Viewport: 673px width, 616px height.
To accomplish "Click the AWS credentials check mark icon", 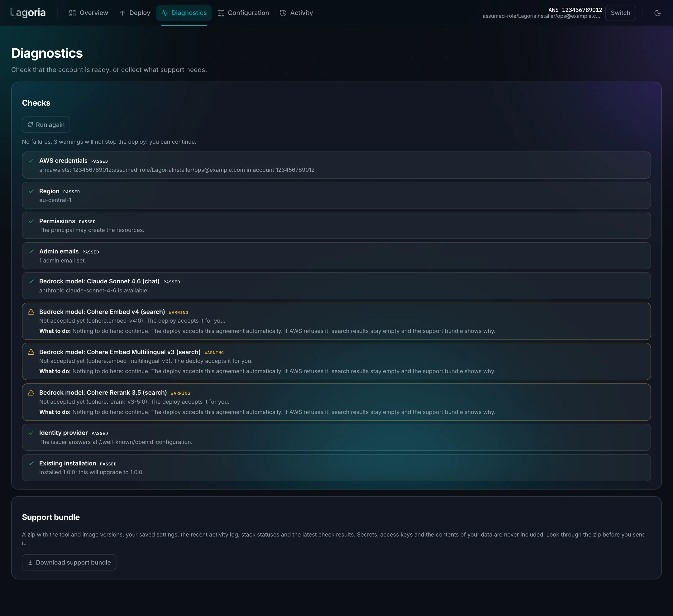I will coord(31,161).
